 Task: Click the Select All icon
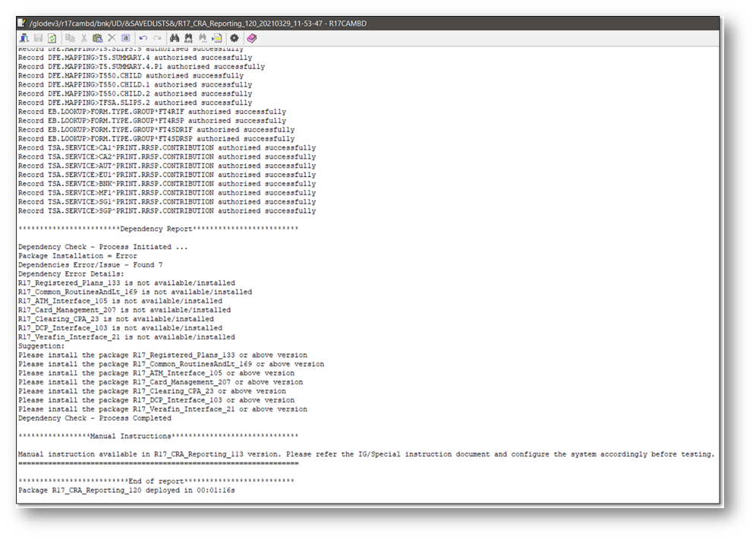pyautogui.click(x=125, y=38)
